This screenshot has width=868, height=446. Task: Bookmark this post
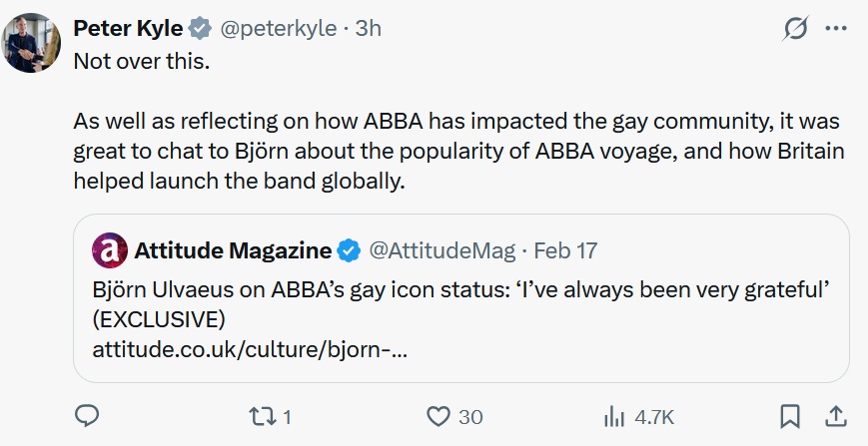[x=789, y=416]
